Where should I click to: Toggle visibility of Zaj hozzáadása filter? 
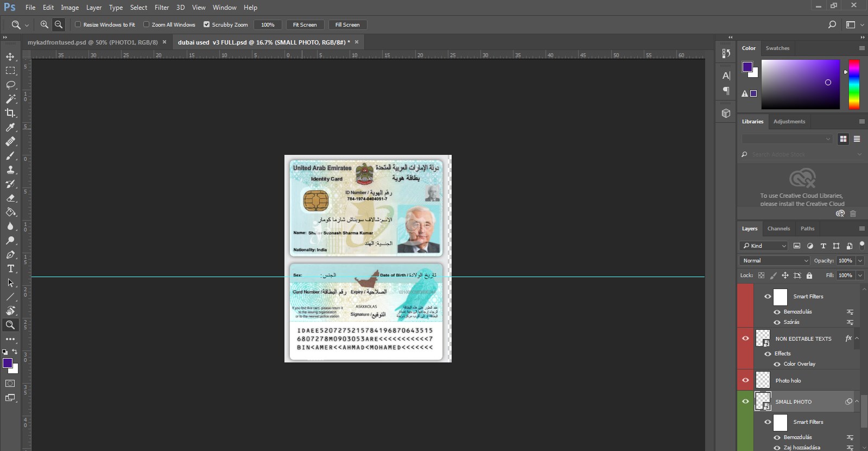point(777,448)
